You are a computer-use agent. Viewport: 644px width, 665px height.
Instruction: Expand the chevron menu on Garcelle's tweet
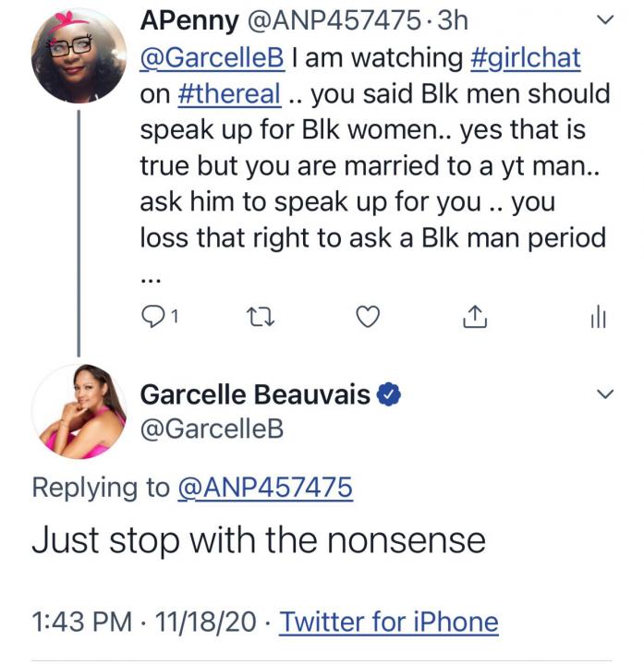click(605, 395)
